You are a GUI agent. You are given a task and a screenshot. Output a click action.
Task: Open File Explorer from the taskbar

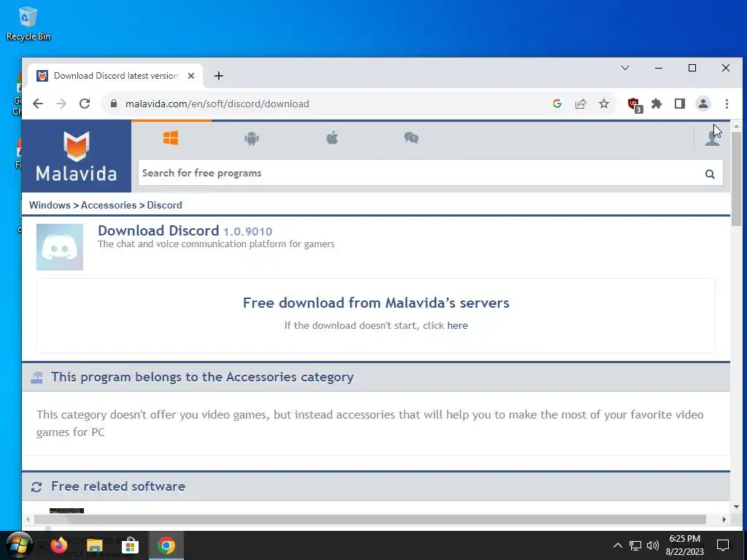click(x=94, y=545)
